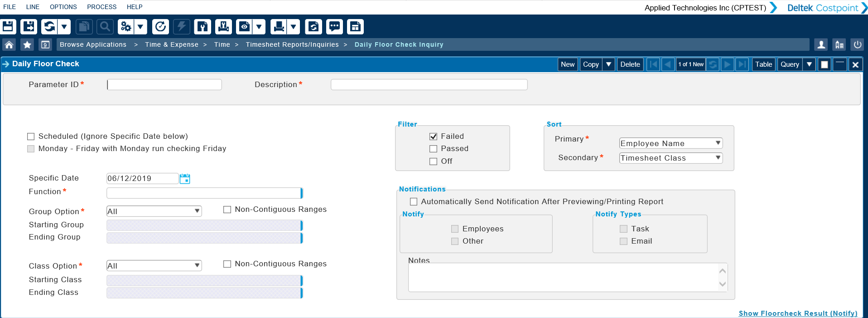Click the Parameter ID input field
The width and height of the screenshot is (868, 318).
(164, 85)
